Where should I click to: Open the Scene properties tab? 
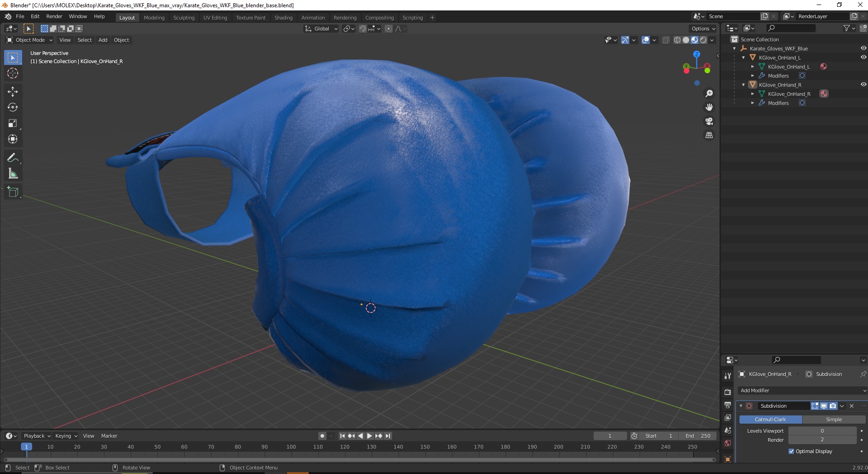(x=728, y=430)
